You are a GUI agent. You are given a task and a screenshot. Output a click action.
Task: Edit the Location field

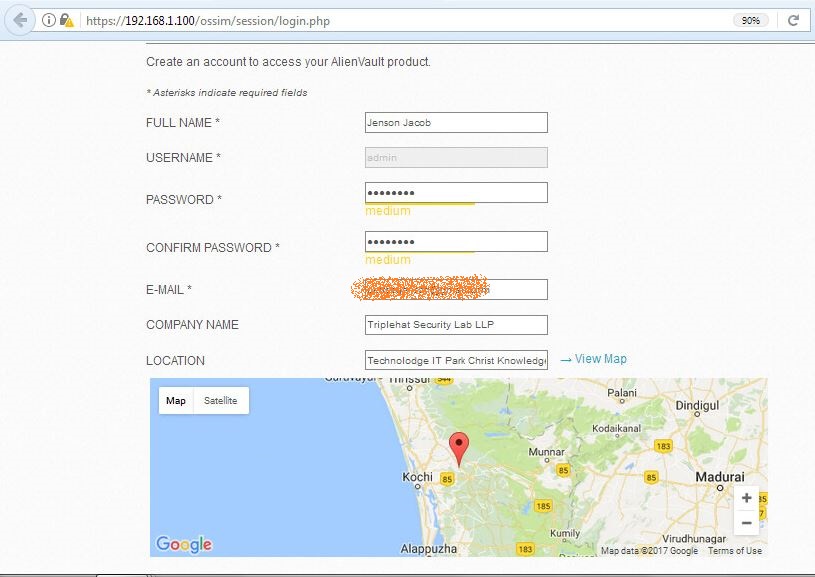point(456,360)
